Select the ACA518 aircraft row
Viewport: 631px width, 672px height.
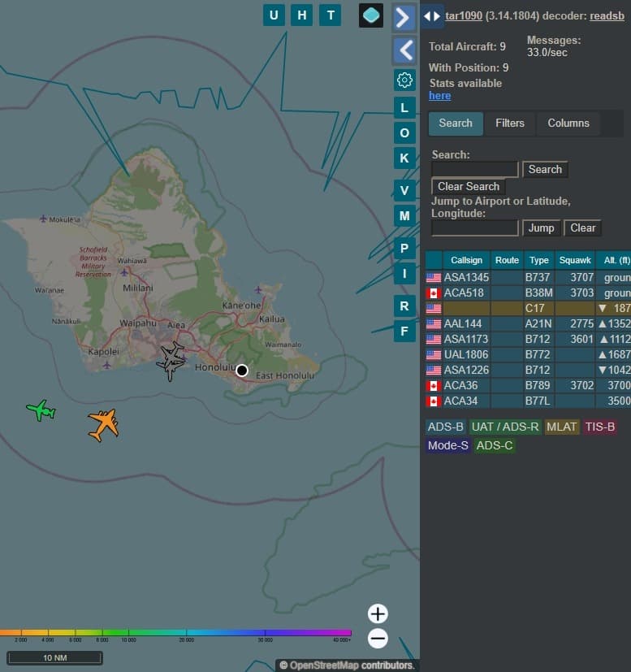(x=528, y=293)
